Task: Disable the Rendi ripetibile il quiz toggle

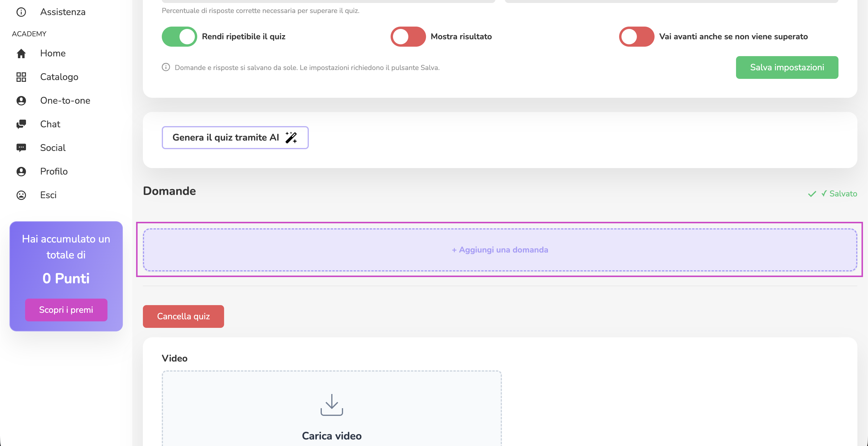Action: tap(179, 36)
